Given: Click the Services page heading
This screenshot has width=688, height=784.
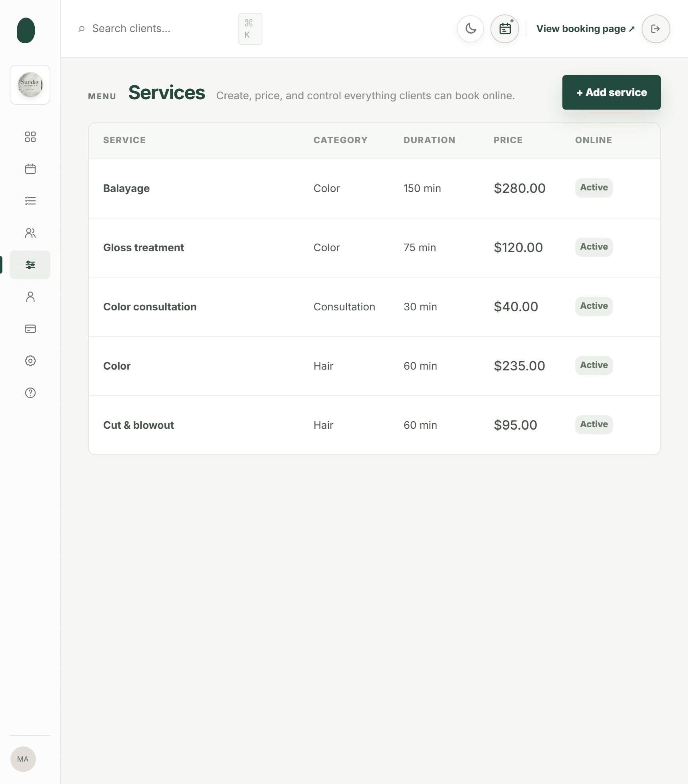Looking at the screenshot, I should (x=167, y=93).
